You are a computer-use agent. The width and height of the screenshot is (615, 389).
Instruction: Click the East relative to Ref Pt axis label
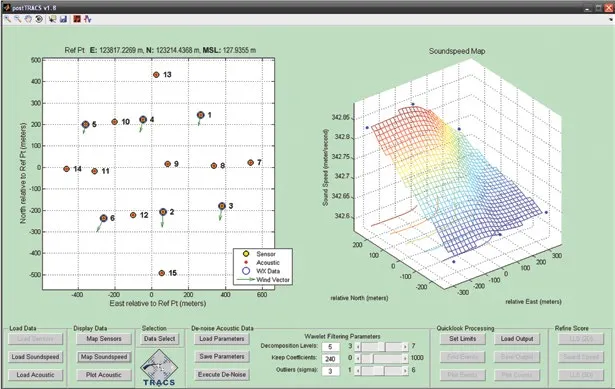158,303
